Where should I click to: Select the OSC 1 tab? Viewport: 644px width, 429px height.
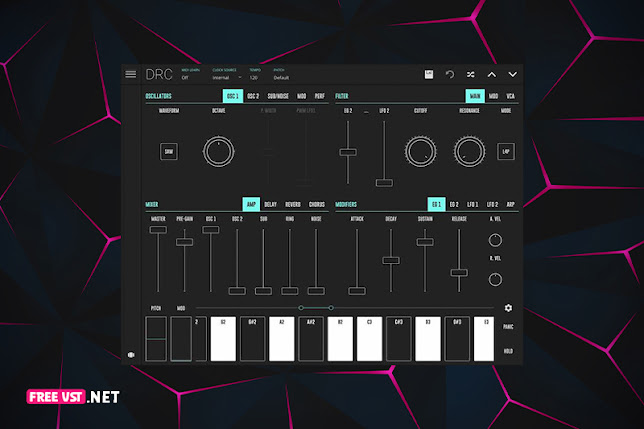pos(232,96)
